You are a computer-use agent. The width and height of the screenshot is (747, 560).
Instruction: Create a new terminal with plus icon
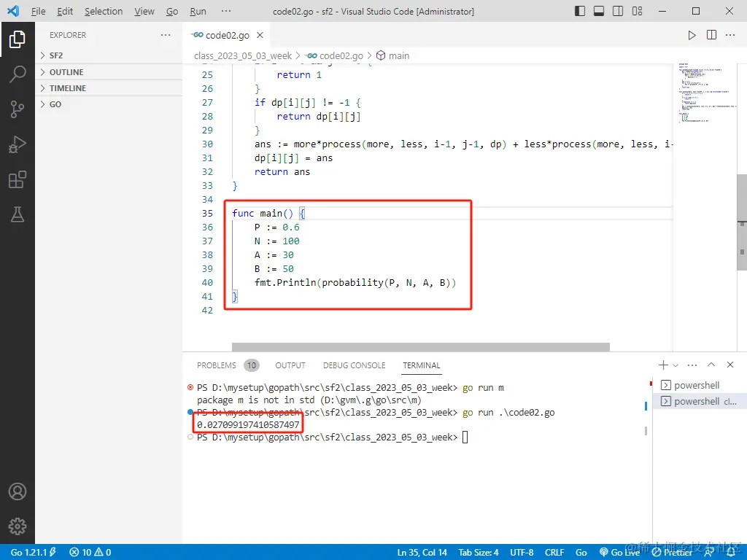coord(662,365)
